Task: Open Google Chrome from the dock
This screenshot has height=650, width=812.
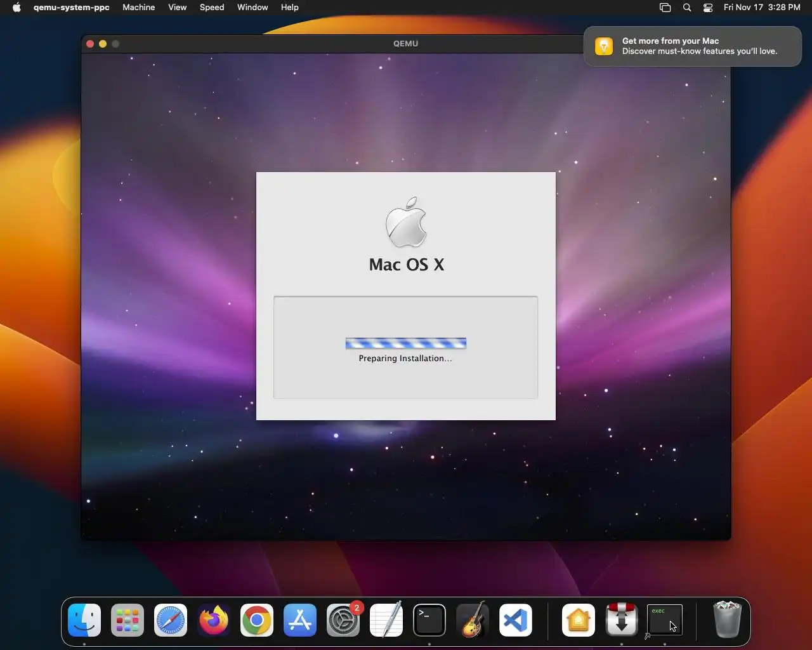Action: tap(257, 620)
